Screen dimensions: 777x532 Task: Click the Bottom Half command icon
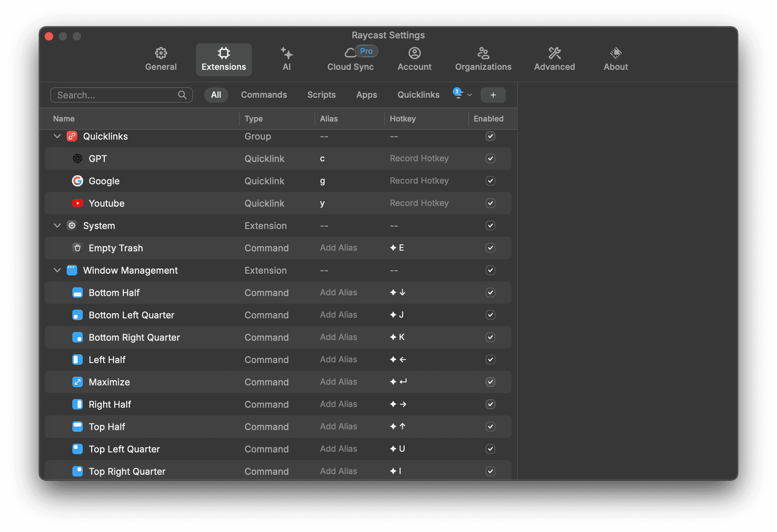pos(78,293)
